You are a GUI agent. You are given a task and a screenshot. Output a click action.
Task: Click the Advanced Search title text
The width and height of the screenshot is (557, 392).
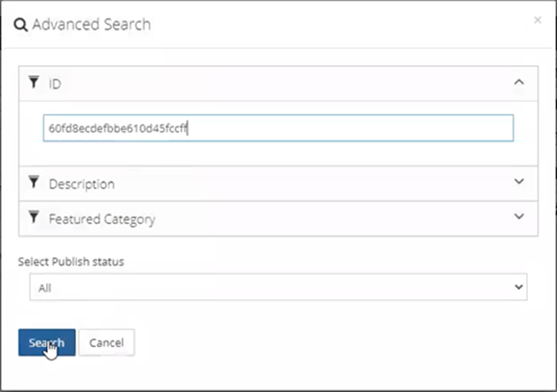91,24
